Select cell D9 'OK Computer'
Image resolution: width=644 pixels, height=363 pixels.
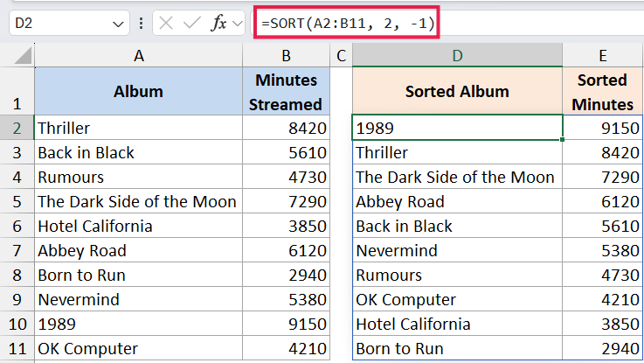457,299
